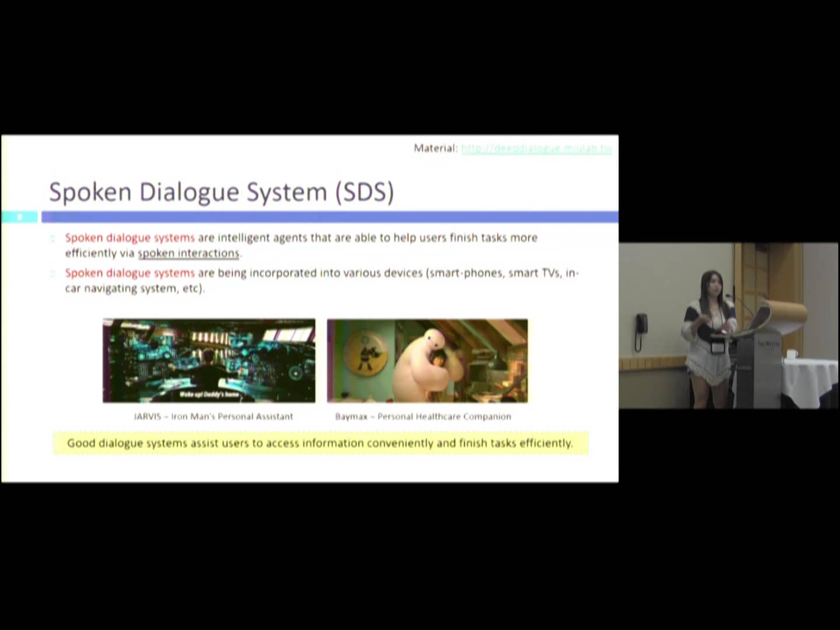Click the JARVIS Iron Man image
Image resolution: width=840 pixels, height=630 pixels.
209,360
